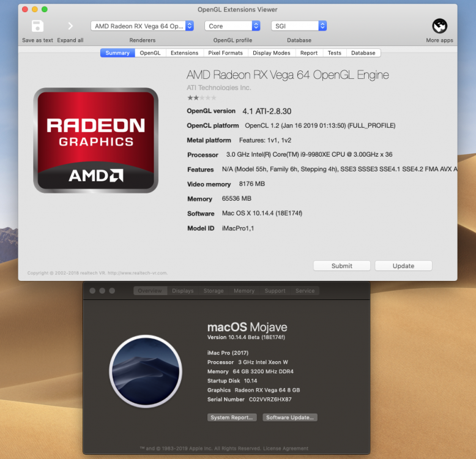Select Displays tab in About This Mac

[183, 291]
